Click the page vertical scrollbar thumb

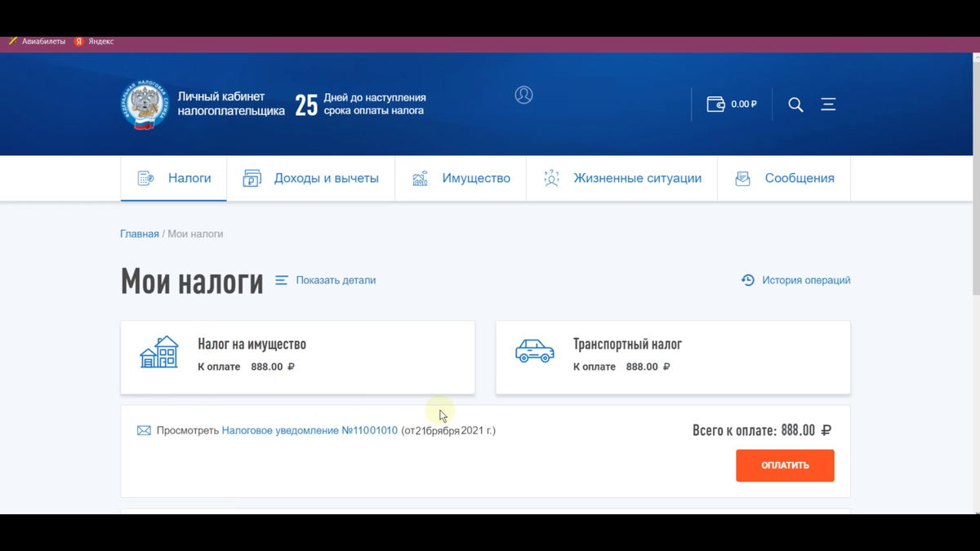pyautogui.click(x=976, y=178)
